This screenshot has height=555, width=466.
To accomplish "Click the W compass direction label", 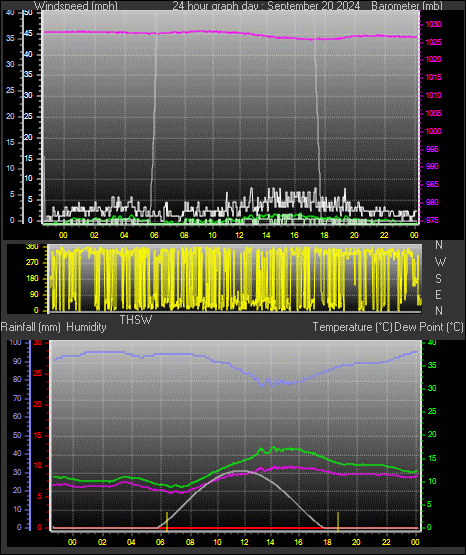I will click(440, 262).
